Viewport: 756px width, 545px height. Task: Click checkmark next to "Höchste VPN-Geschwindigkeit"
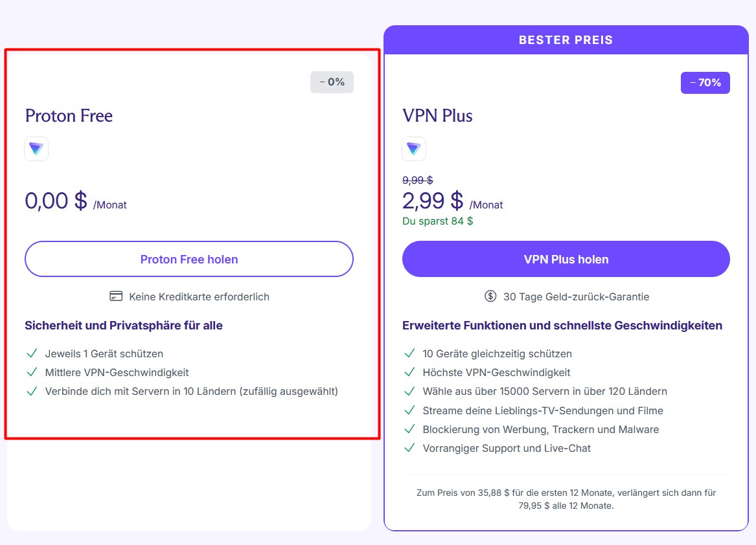pyautogui.click(x=409, y=372)
